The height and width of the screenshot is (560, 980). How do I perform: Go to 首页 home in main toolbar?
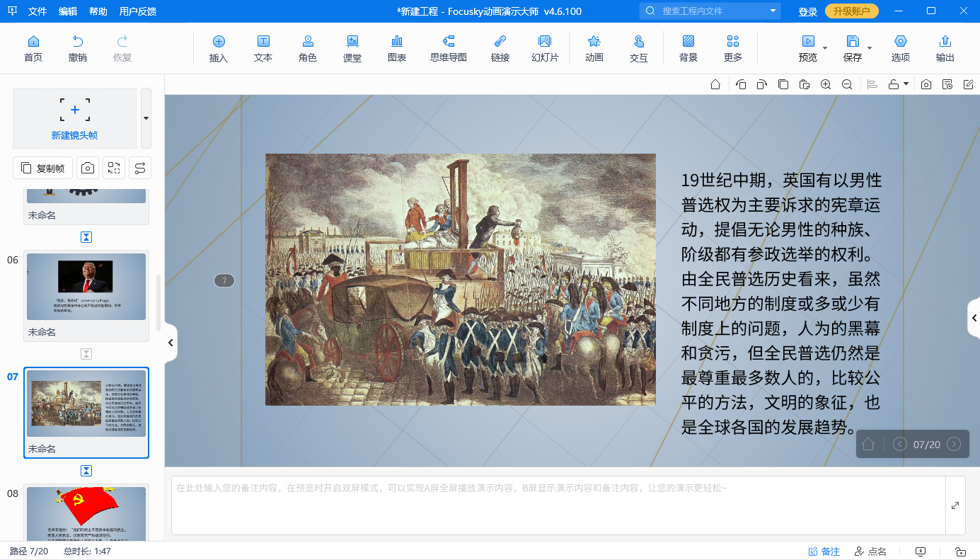coord(33,49)
